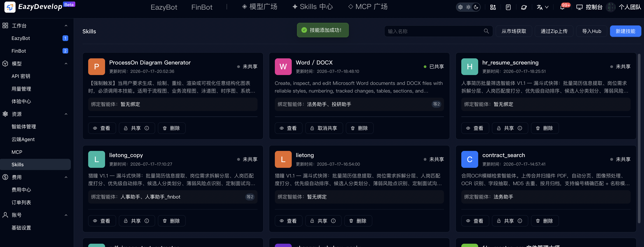
Task: Open the apps grid icon in header
Action: point(493,7)
